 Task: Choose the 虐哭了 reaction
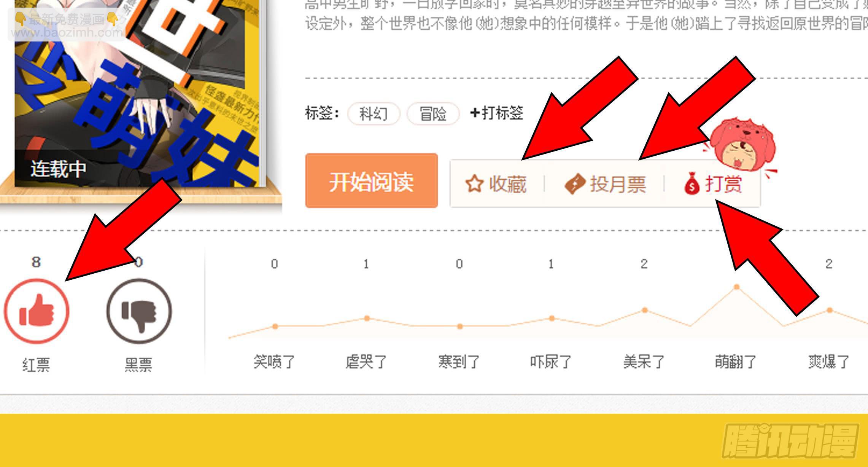[x=366, y=362]
